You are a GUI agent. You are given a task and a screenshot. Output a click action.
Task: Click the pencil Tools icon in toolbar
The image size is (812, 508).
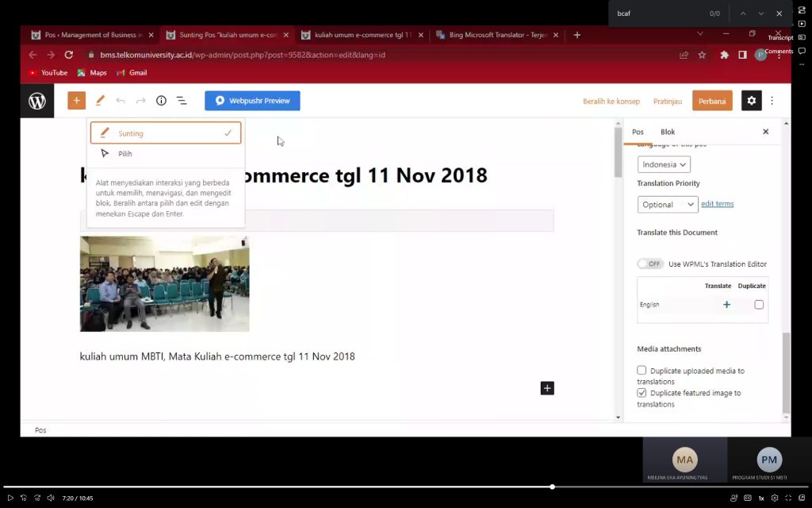coord(100,101)
